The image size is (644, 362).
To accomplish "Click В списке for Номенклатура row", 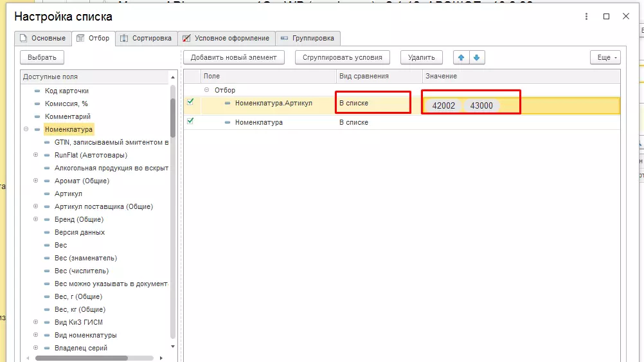I will pos(353,122).
